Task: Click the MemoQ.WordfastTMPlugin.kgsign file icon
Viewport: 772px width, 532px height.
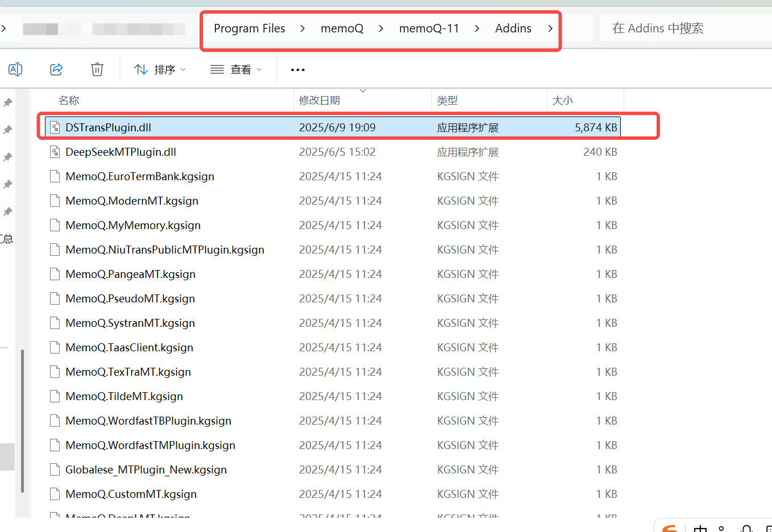Action: point(55,445)
